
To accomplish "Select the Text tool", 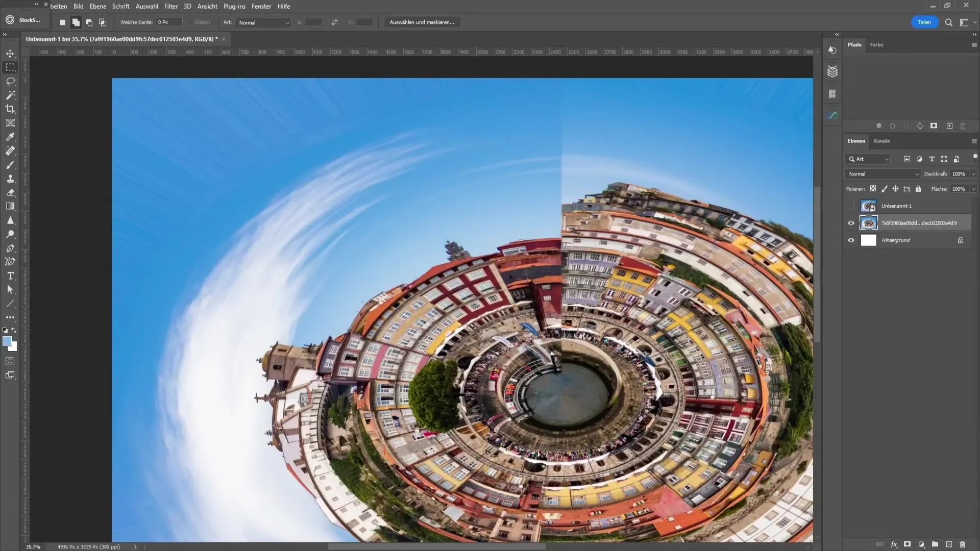I will [10, 276].
